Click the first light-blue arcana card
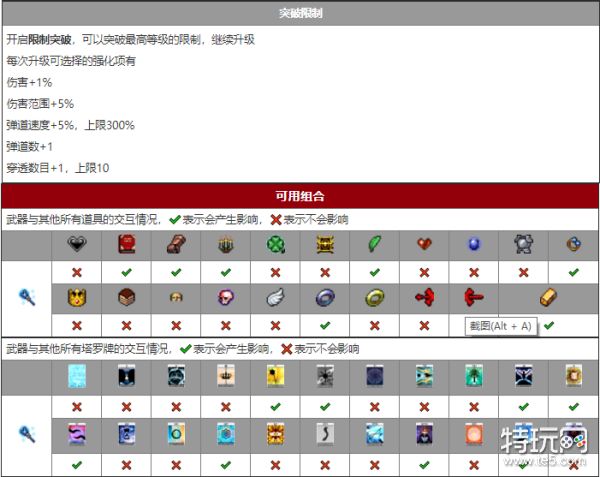The width and height of the screenshot is (600, 477). pyautogui.click(x=77, y=376)
